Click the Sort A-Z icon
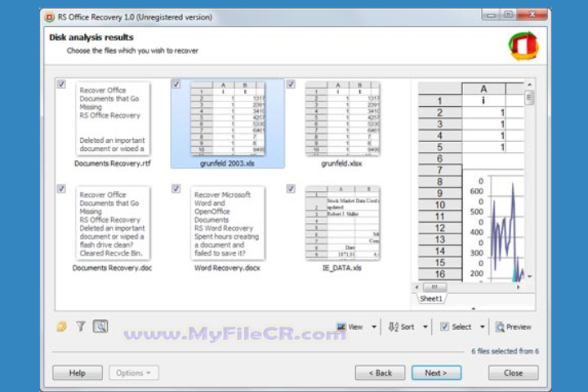The height and width of the screenshot is (392, 588). (x=393, y=327)
